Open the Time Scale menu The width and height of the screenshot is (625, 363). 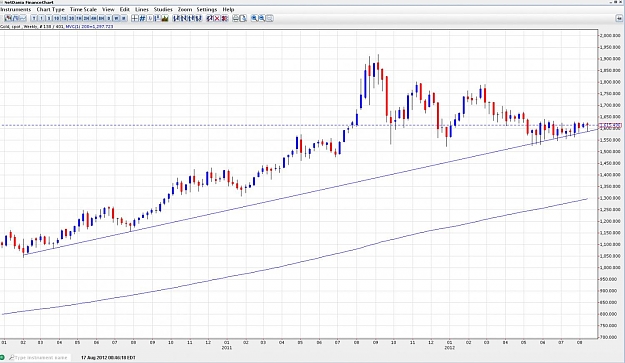83,9
